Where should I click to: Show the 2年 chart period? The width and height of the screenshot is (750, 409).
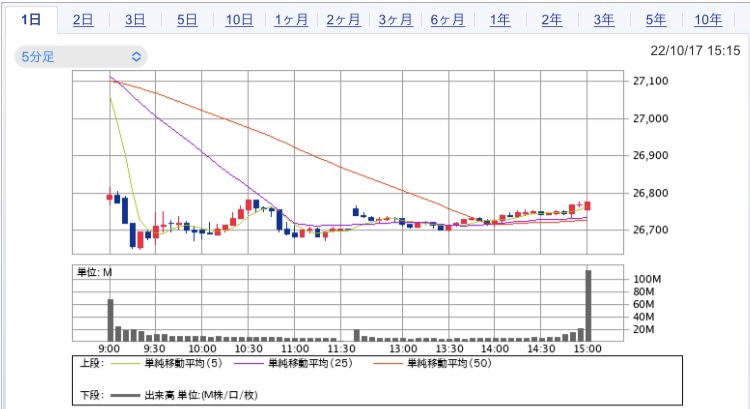coord(552,20)
